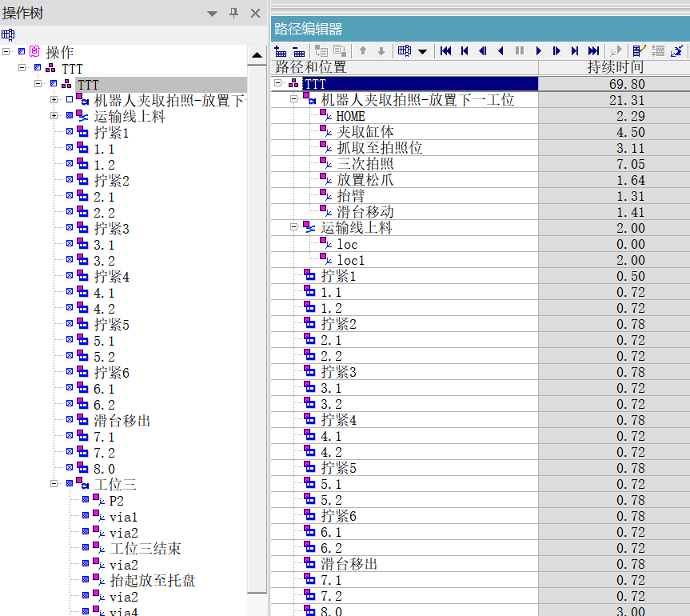Click the 路径编辑器 panel title
The image size is (690, 616).
pyautogui.click(x=308, y=29)
